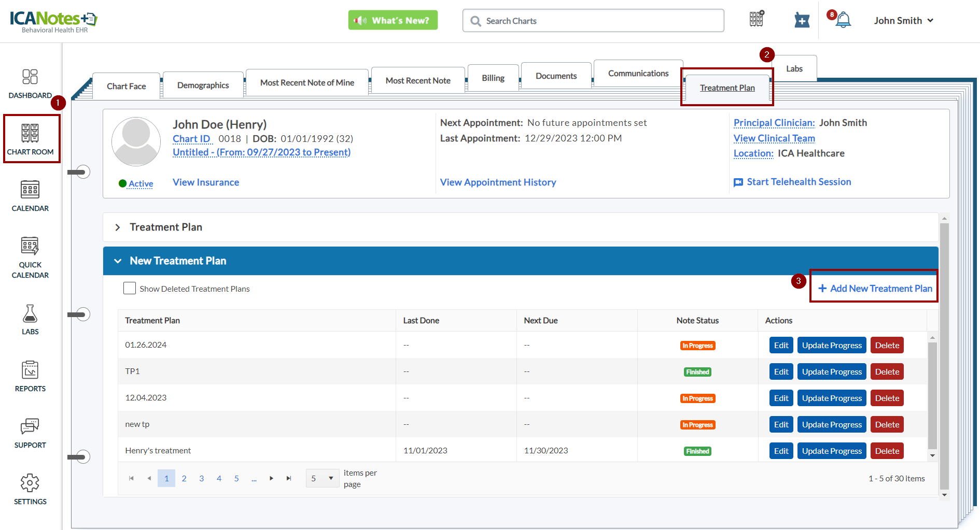The width and height of the screenshot is (980, 530).
Task: Open the items per page dropdown
Action: click(323, 479)
